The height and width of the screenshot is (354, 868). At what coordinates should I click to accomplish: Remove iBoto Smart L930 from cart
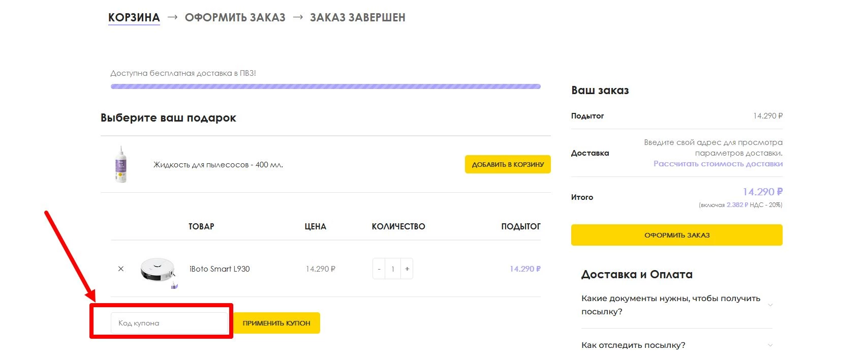121,269
